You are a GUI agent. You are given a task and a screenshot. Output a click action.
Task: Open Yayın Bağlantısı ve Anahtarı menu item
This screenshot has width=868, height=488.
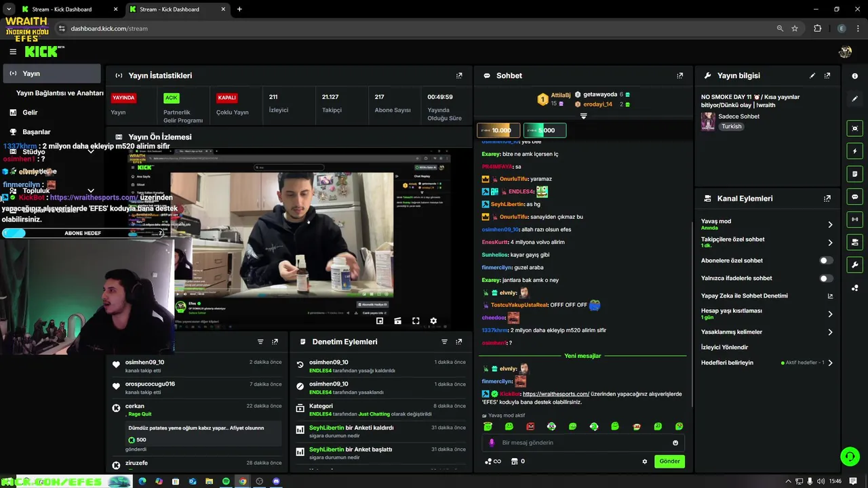point(60,93)
